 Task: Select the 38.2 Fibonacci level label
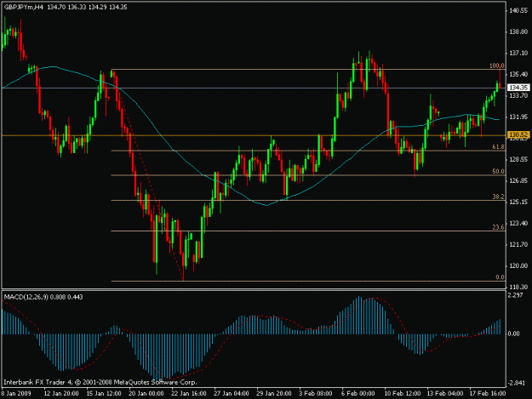498,197
